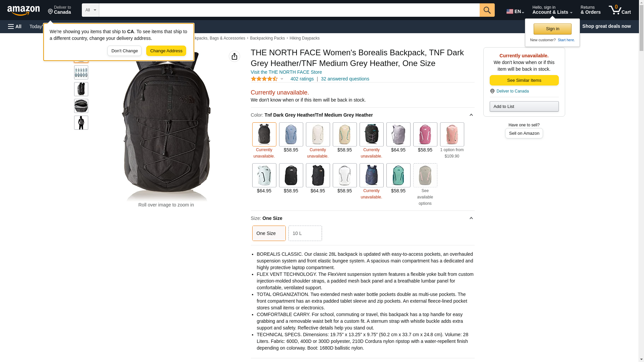Choose the teal backpack color at $58.95

coord(398,175)
